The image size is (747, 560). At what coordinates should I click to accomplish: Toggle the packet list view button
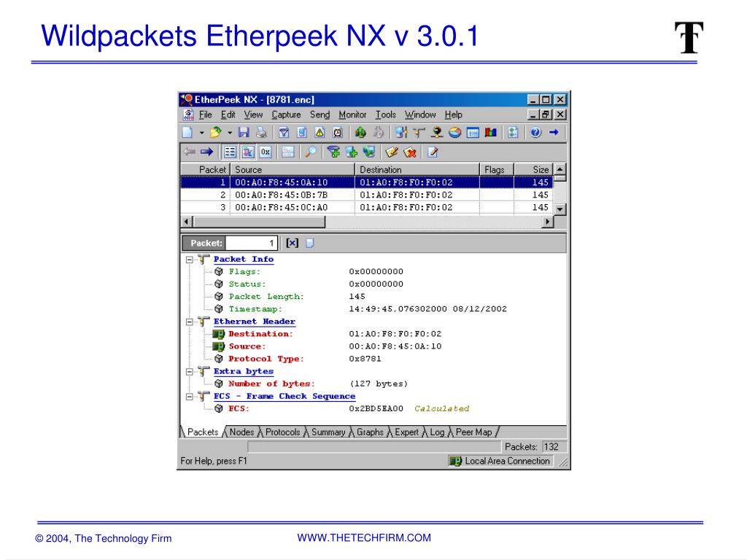pyautogui.click(x=230, y=152)
